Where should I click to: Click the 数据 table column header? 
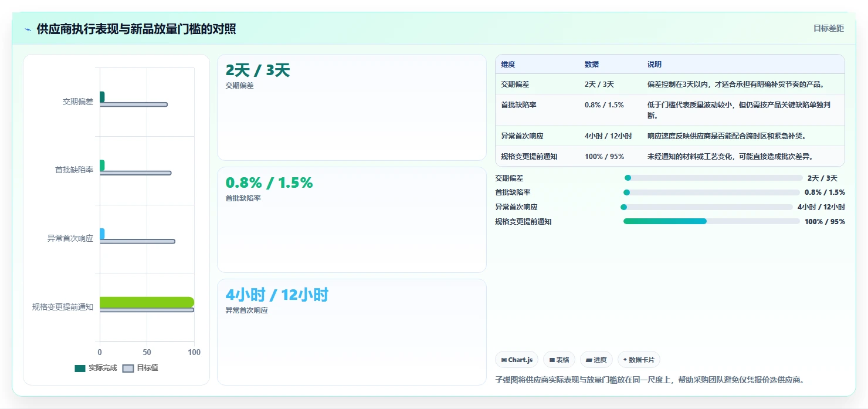[x=592, y=65]
